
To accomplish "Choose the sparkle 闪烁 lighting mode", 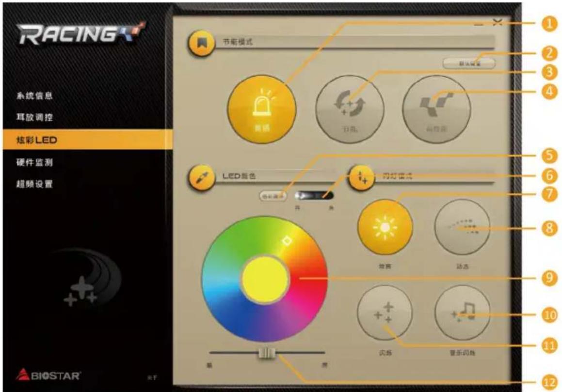I will 385,313.
